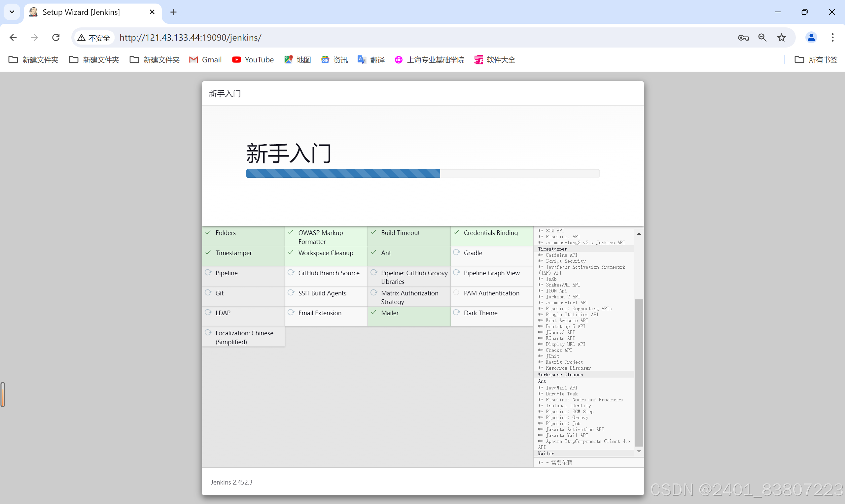
Task: Click the bookmark star icon
Action: 781,37
